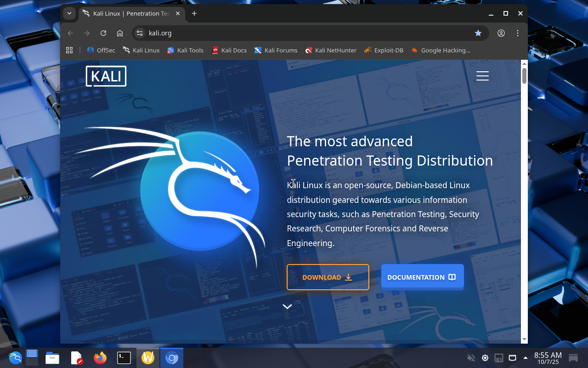Viewport: 588px width, 368px height.
Task: Expand hidden system tray icons arrow
Action: [526, 358]
